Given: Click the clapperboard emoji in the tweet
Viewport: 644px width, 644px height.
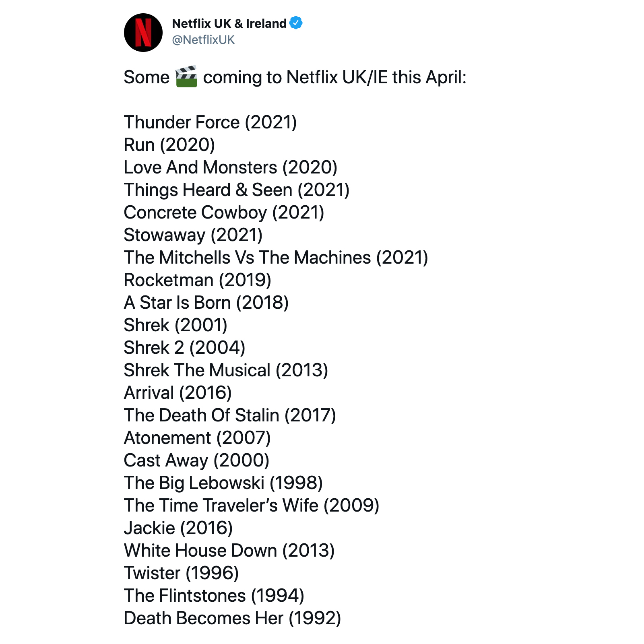Looking at the screenshot, I should [x=186, y=76].
